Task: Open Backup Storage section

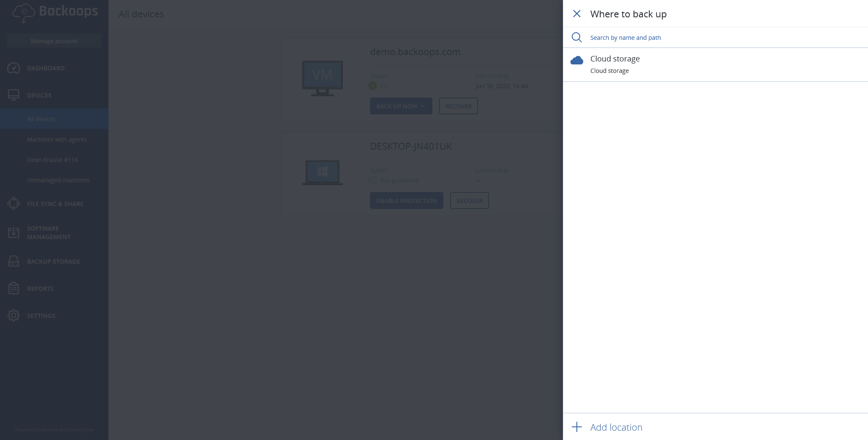Action: tap(53, 262)
